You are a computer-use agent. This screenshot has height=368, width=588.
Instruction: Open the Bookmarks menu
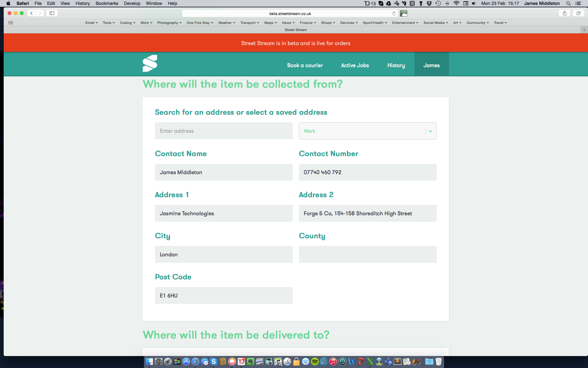click(107, 3)
